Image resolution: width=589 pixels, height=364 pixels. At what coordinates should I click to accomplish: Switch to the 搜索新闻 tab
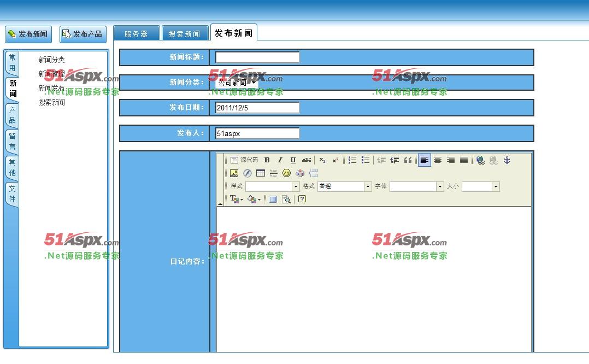tap(185, 33)
